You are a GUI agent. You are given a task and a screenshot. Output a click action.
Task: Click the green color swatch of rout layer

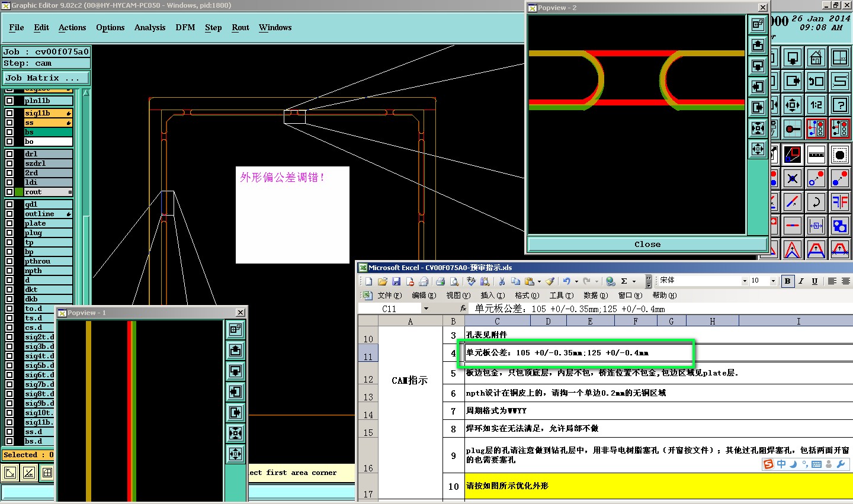(20, 192)
